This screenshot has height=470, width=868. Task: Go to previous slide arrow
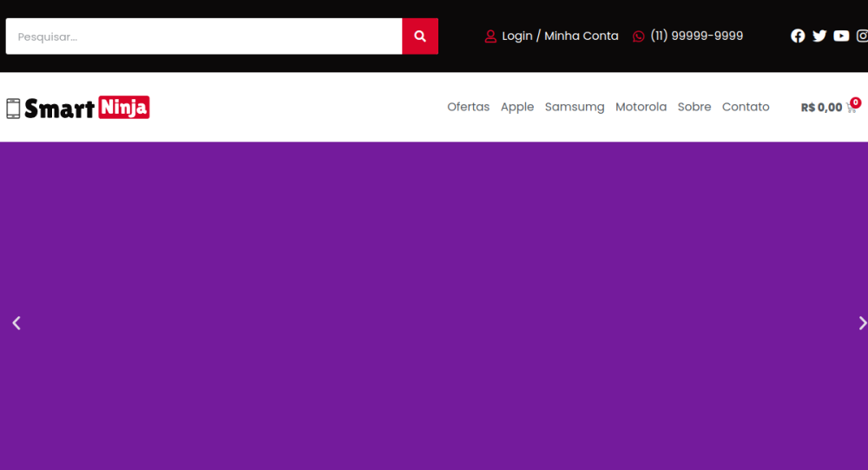(x=16, y=323)
